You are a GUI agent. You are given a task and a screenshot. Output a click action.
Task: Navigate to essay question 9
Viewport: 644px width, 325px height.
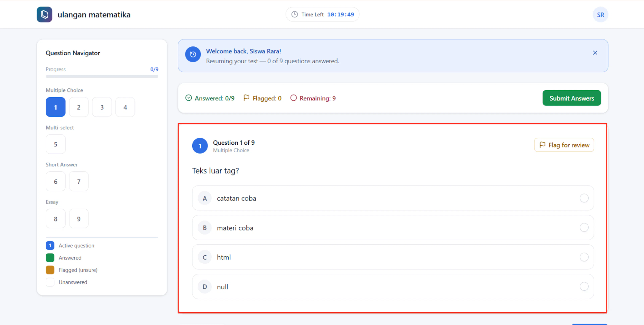[78, 219]
